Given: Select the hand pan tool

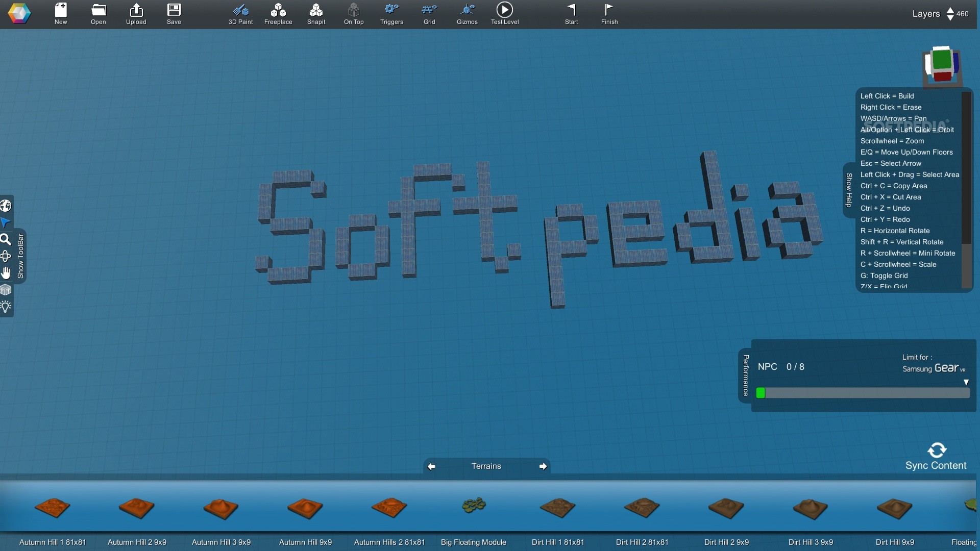Looking at the screenshot, I should [6, 273].
